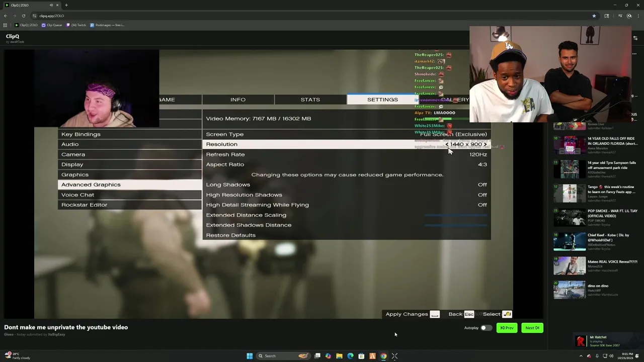
Task: Click the Screen Type option row
Action: tap(347, 134)
